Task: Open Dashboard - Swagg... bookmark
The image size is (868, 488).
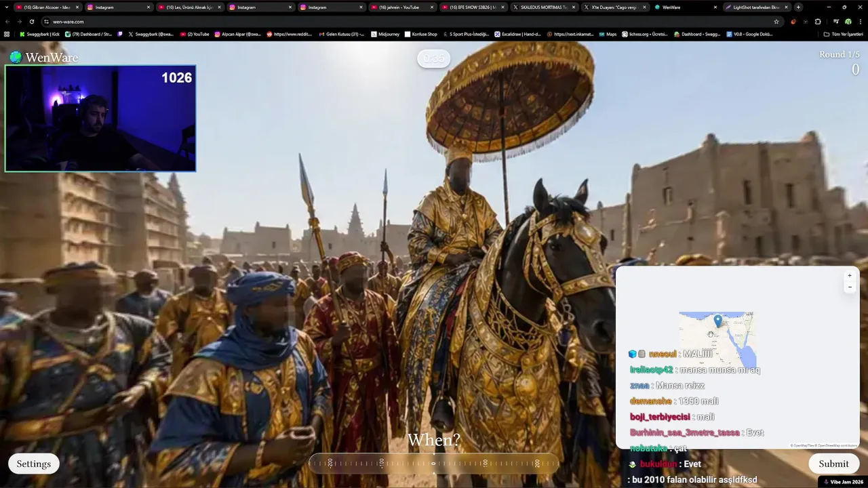Action: pyautogui.click(x=698, y=34)
